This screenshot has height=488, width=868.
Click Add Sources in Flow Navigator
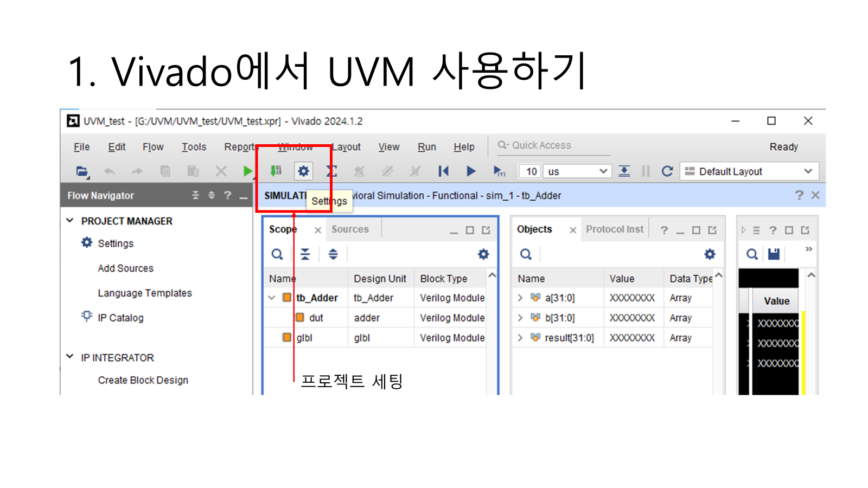coord(125,268)
